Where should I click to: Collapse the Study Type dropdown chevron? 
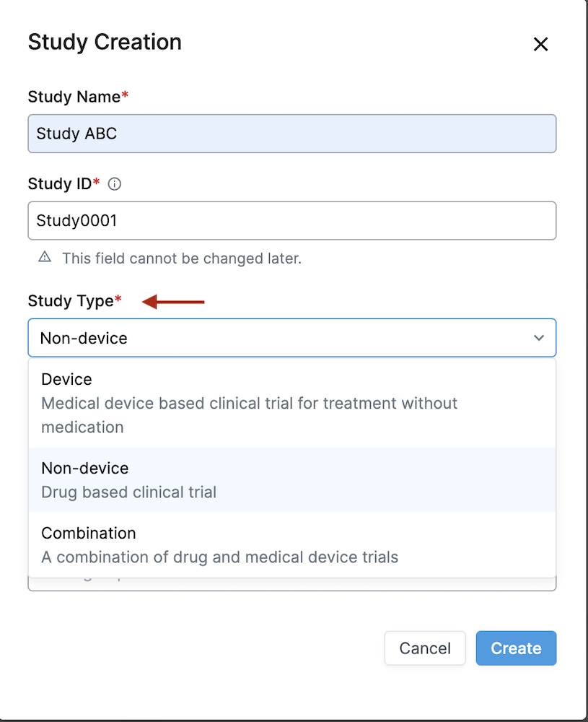pos(539,338)
